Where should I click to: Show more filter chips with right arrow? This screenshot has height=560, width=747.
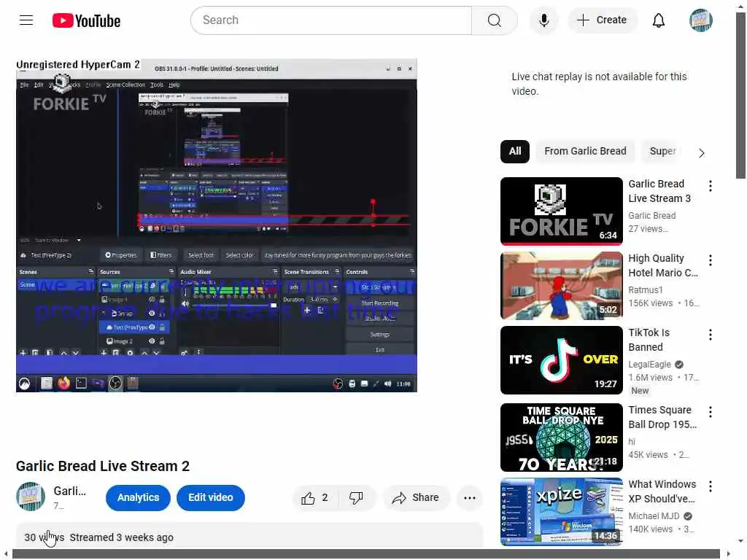(x=701, y=153)
